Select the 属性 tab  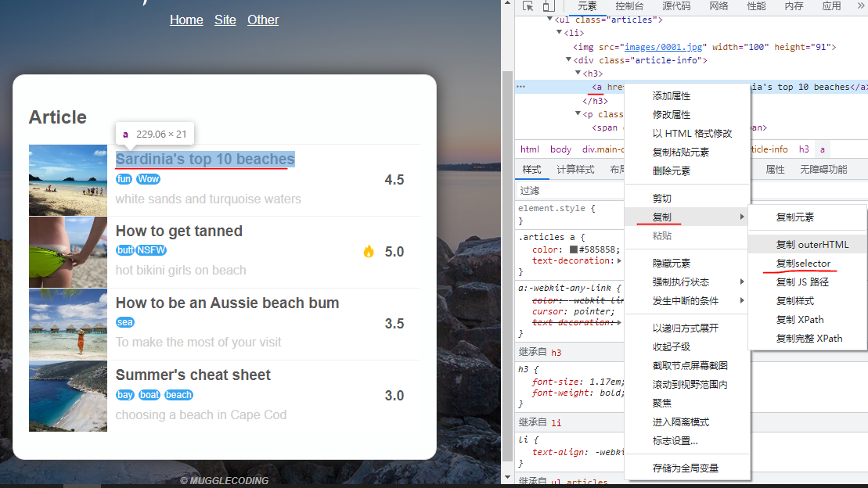tap(775, 170)
